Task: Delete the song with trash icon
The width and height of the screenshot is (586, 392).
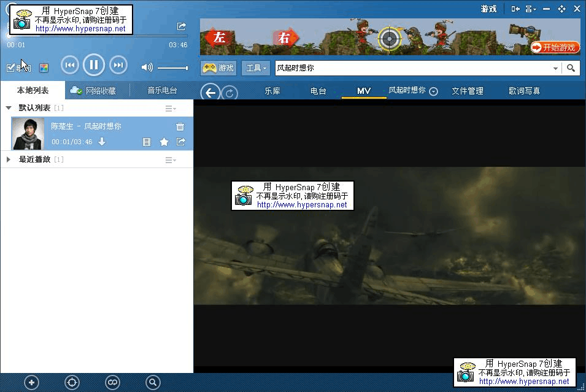Action: pos(180,127)
